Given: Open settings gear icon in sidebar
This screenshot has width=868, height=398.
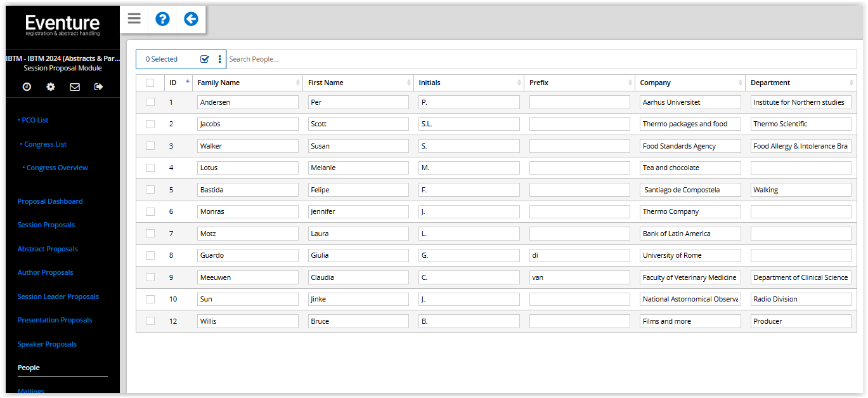Looking at the screenshot, I should pyautogui.click(x=51, y=87).
